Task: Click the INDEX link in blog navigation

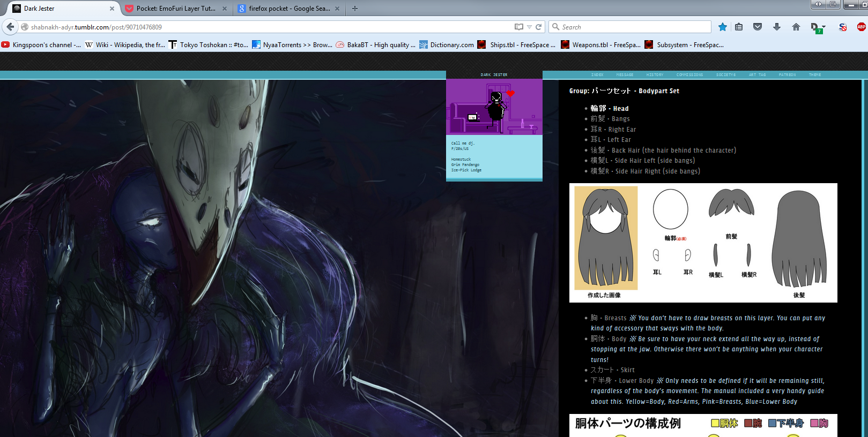Action: (597, 75)
